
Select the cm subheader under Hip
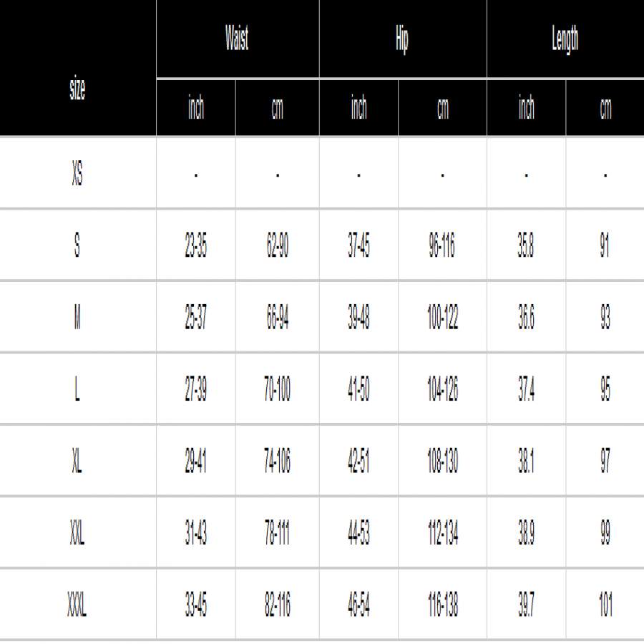(442, 108)
